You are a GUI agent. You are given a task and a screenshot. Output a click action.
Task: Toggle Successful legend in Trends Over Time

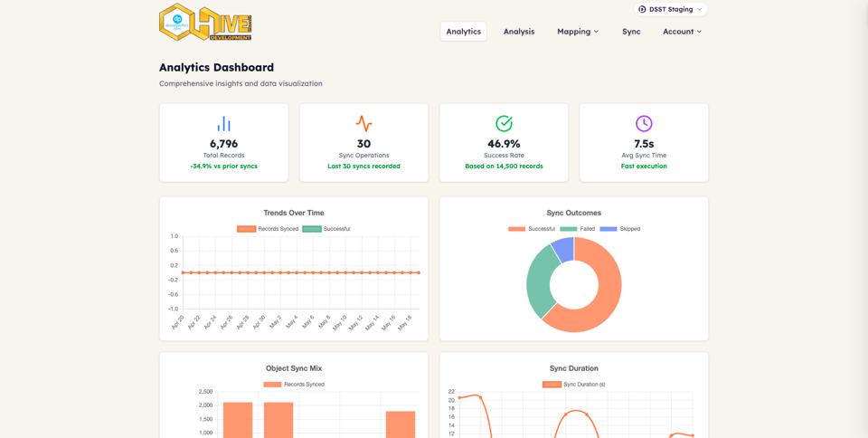[x=326, y=229]
